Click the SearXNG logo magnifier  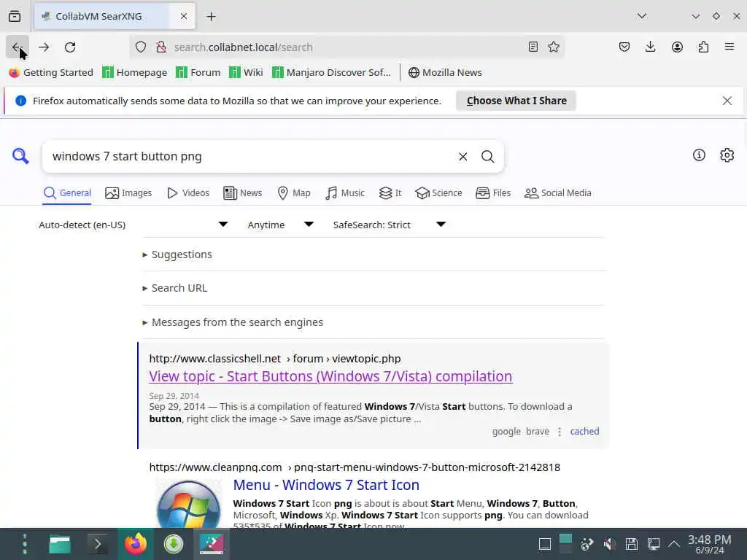coord(20,156)
